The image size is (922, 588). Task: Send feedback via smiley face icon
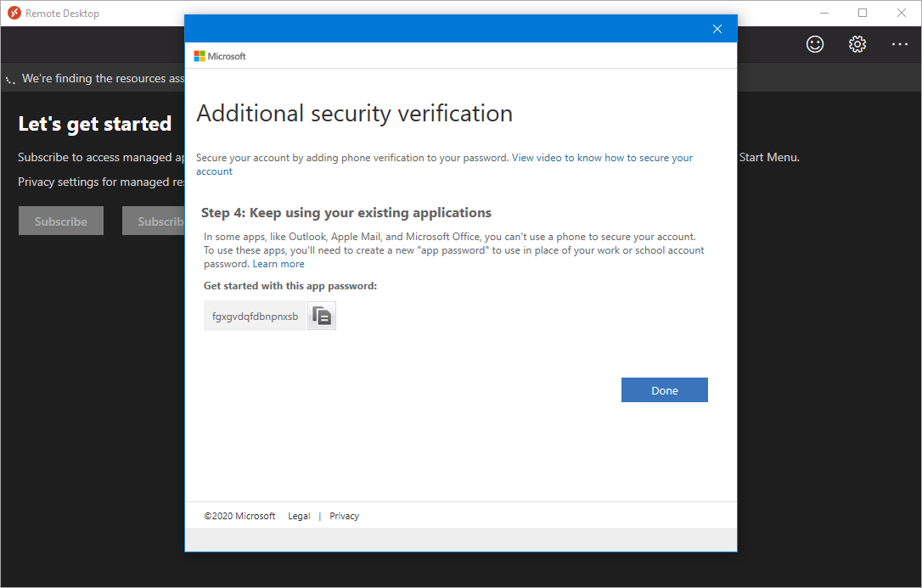(814, 44)
